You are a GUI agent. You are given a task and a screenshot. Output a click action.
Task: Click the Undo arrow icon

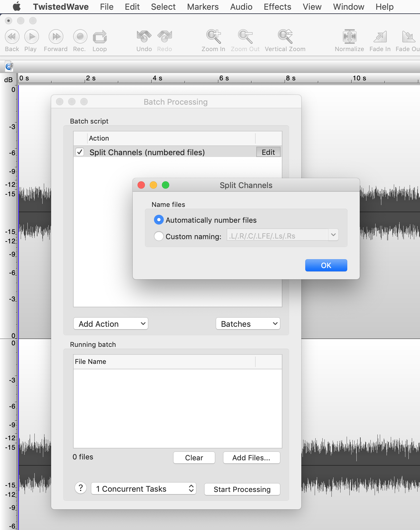(x=144, y=37)
